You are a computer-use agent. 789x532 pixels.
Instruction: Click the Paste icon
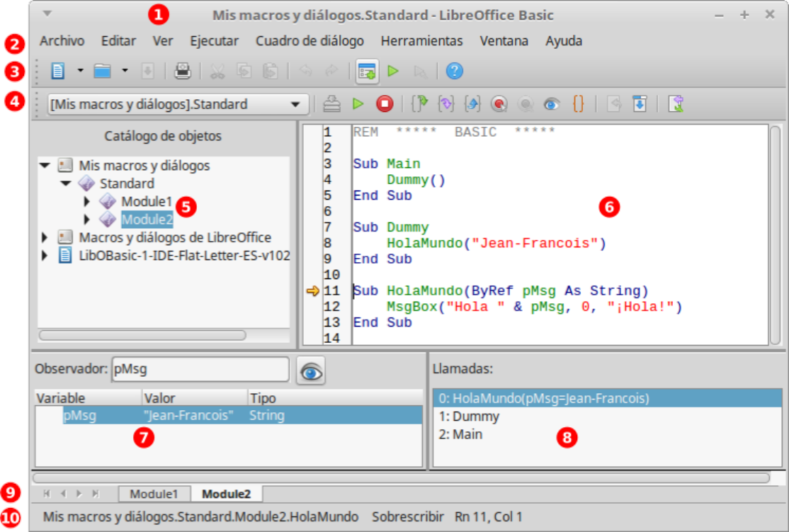271,71
